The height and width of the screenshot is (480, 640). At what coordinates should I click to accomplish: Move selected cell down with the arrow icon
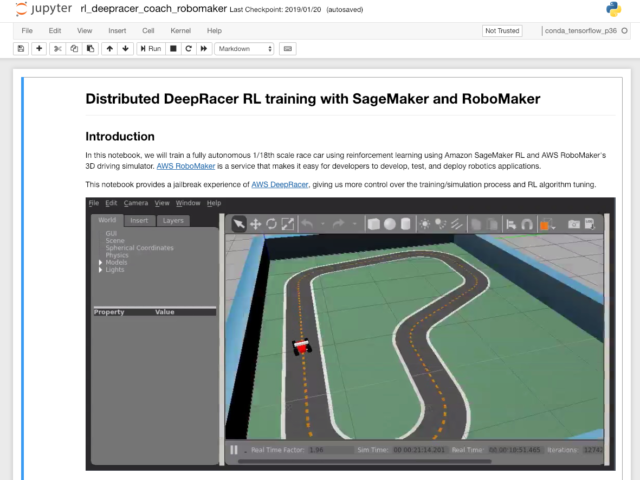(x=125, y=49)
